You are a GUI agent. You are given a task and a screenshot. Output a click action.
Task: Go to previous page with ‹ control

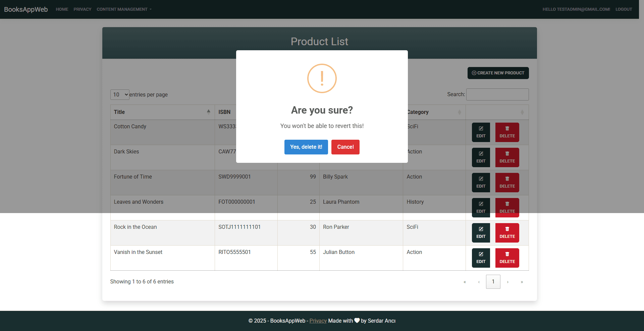pyautogui.click(x=479, y=282)
